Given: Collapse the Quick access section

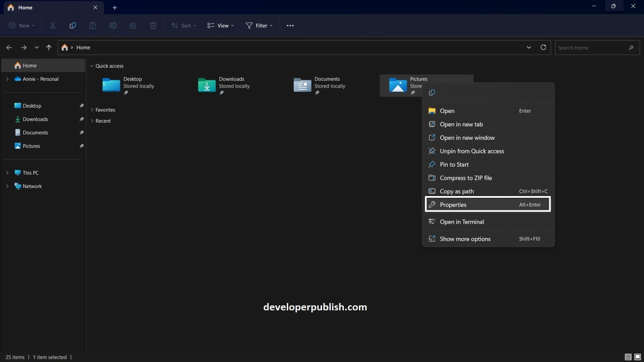Looking at the screenshot, I should click(91, 66).
